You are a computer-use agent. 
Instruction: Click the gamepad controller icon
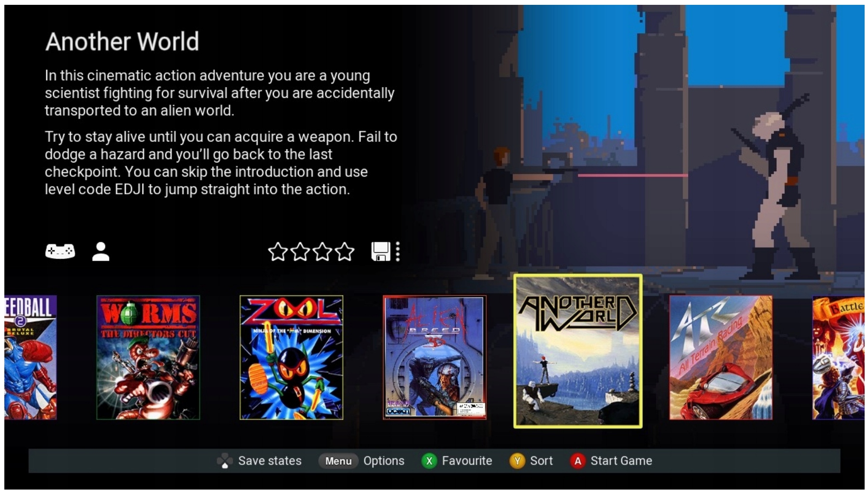pyautogui.click(x=60, y=251)
